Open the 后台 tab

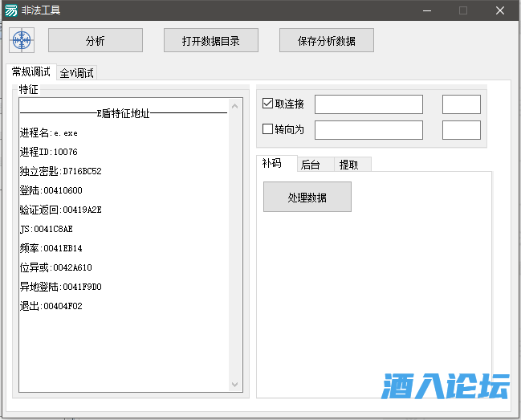pos(311,165)
